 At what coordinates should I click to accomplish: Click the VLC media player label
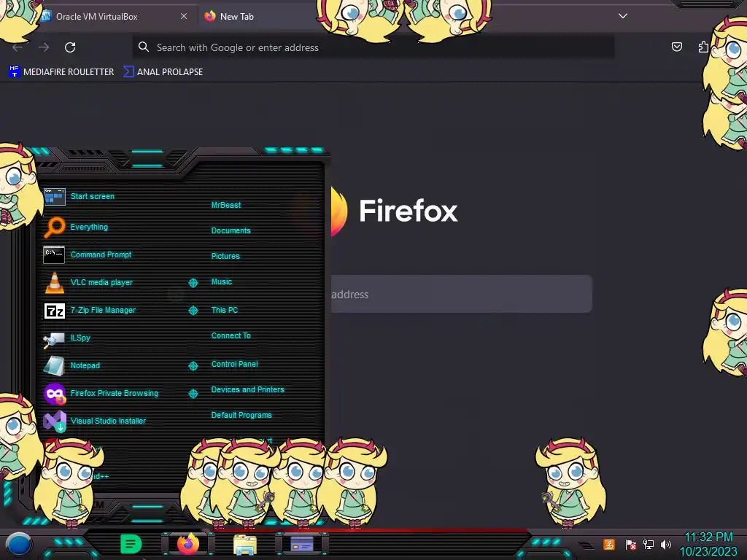(x=101, y=282)
